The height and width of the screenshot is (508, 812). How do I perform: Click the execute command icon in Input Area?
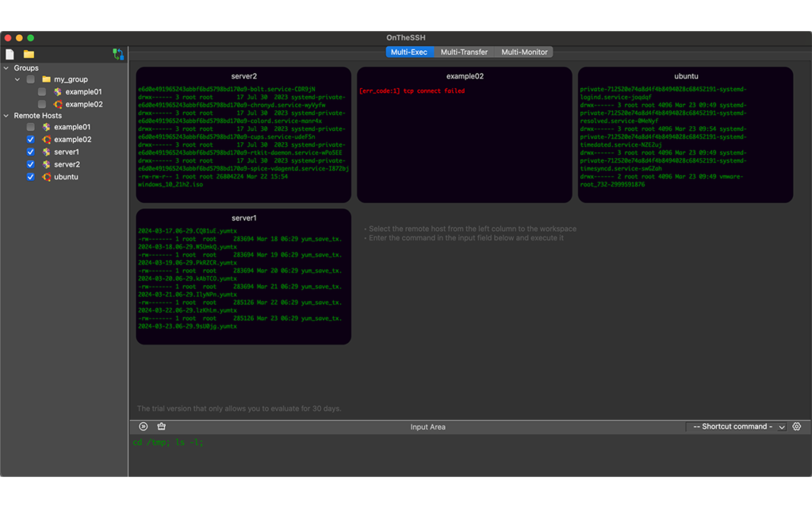[x=144, y=426]
